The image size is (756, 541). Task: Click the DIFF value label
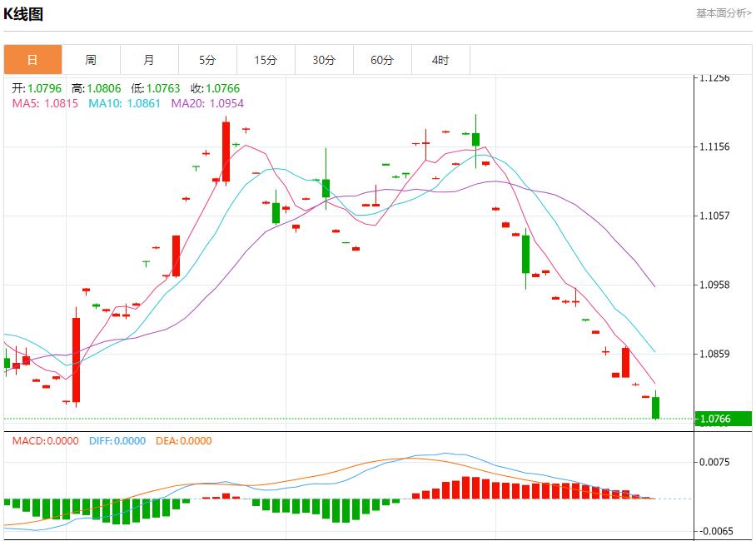click(117, 441)
